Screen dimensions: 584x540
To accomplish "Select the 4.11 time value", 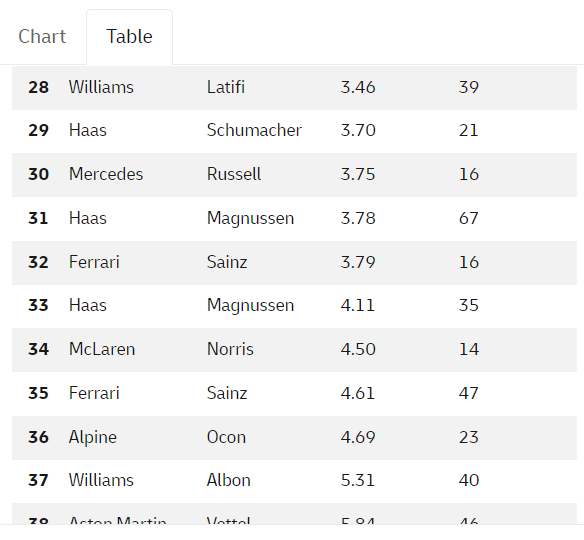I will point(358,305).
